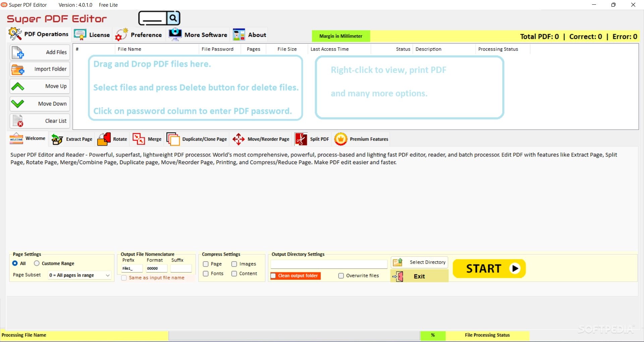The height and width of the screenshot is (342, 644).
Task: Click the Clear List document icon
Action: point(18,121)
